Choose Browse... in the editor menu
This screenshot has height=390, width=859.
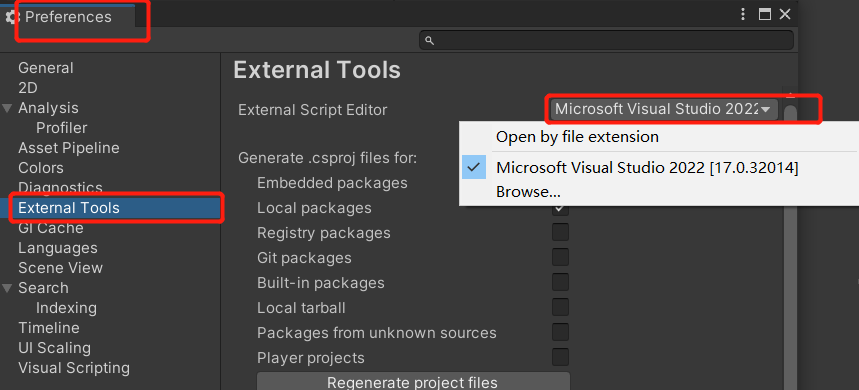pos(528,192)
